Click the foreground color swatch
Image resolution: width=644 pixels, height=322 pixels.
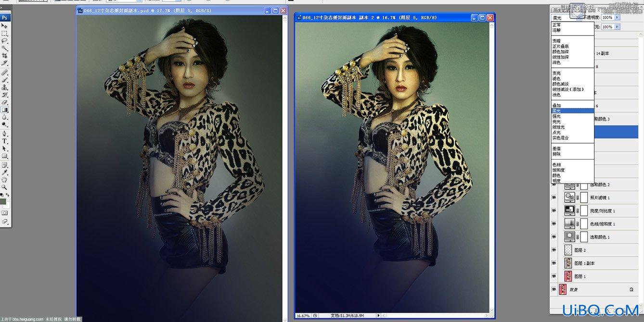[3, 201]
